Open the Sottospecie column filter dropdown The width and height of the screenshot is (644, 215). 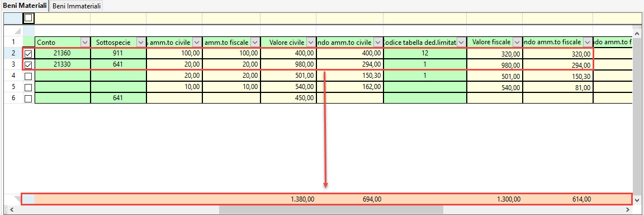(141, 42)
